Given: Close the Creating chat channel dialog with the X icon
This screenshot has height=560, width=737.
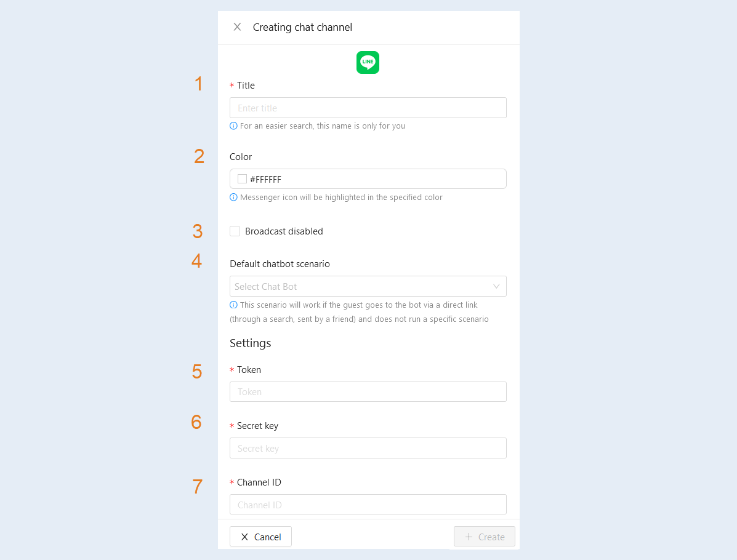Looking at the screenshot, I should [238, 27].
